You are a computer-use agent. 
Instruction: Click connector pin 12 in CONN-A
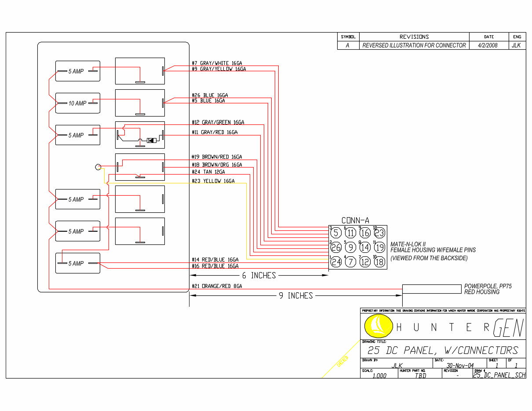pos(365,262)
